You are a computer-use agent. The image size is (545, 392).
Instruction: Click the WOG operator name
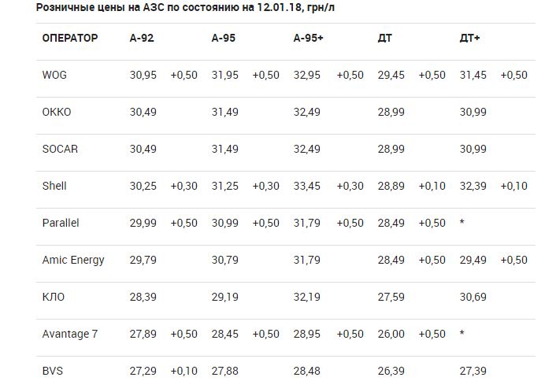point(56,75)
